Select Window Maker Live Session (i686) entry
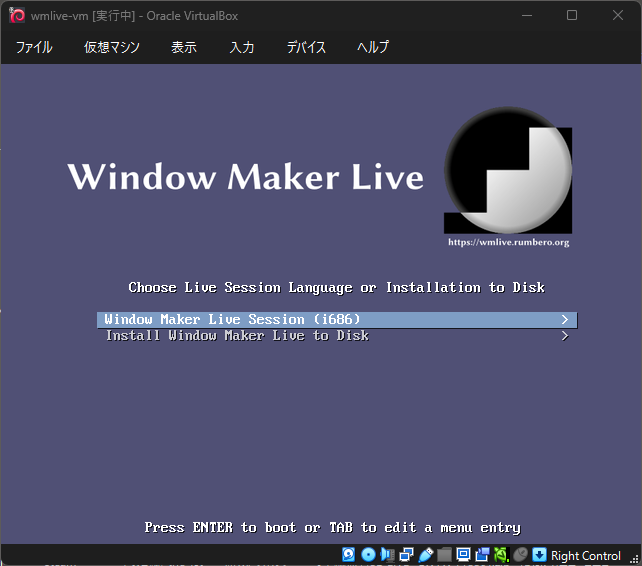The image size is (642, 566). pyautogui.click(x=337, y=319)
